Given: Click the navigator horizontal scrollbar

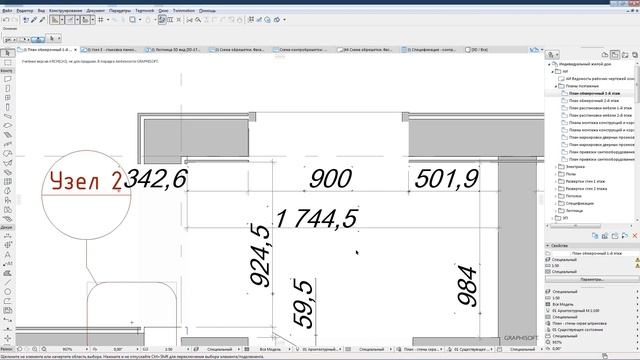Looking at the screenshot, I should click(575, 226).
